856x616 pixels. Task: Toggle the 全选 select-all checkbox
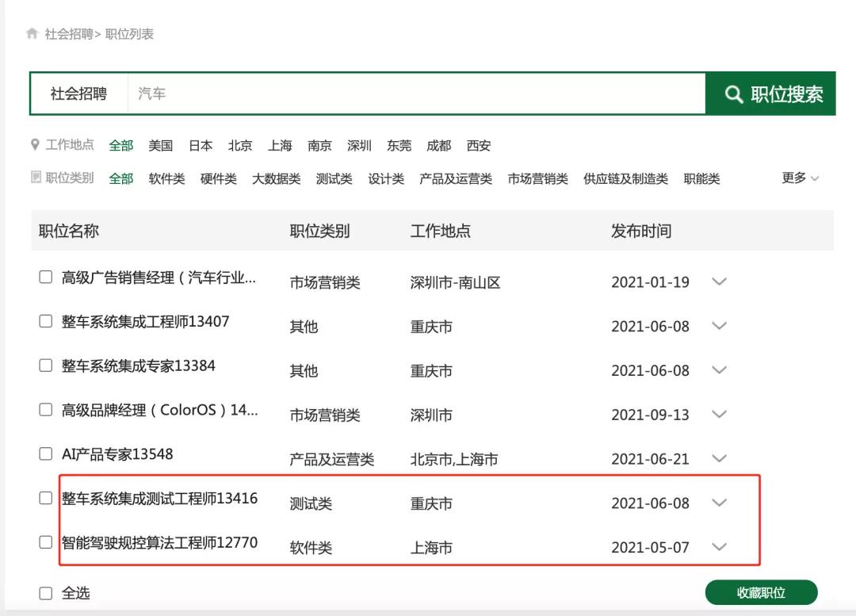46,593
